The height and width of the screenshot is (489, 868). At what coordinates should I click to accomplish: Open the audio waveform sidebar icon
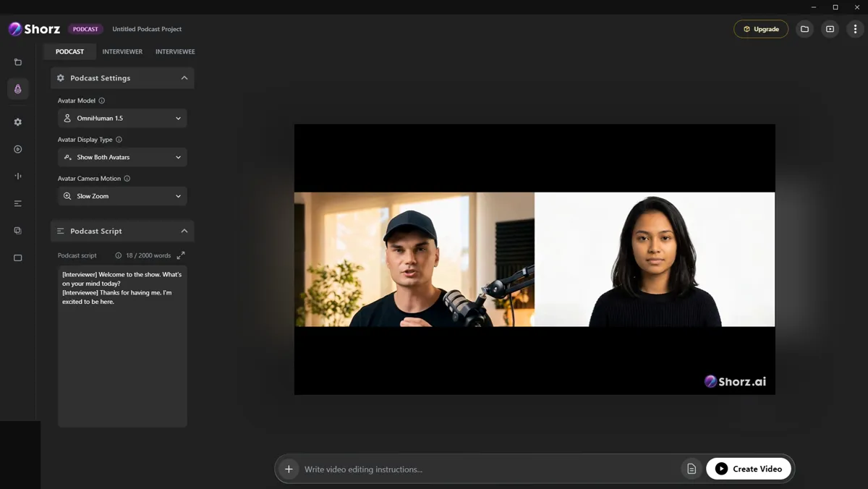(x=18, y=176)
